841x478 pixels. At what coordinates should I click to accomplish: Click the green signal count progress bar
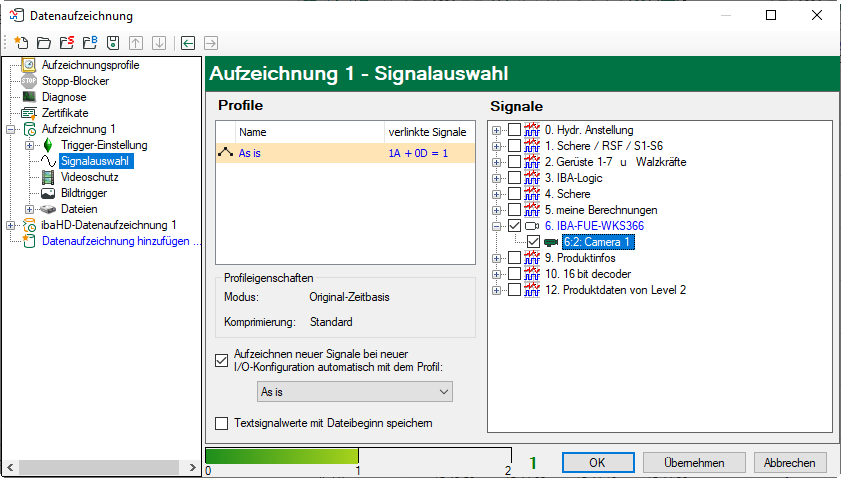click(282, 456)
